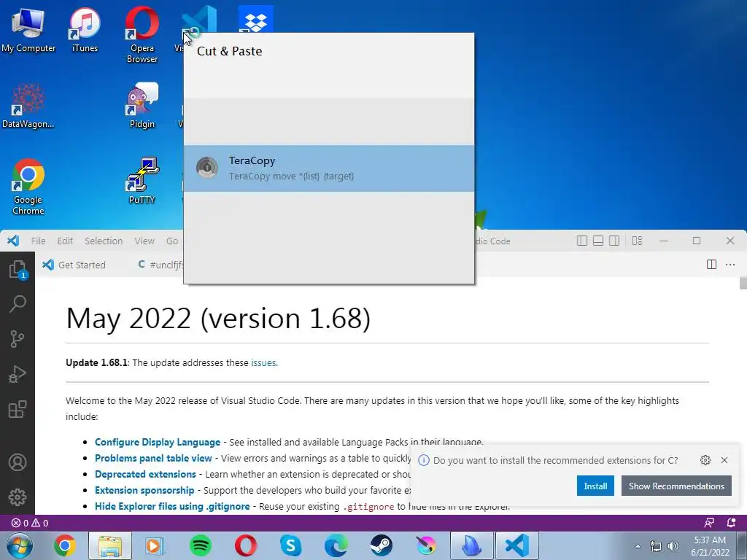
Task: Select the Google Chrome desktop shortcut
Action: (28, 187)
